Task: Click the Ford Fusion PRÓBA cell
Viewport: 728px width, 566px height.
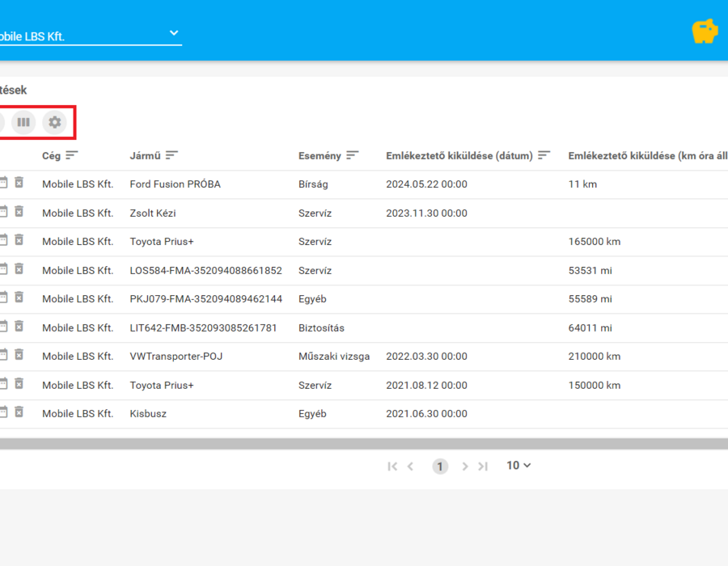Action: [x=175, y=184]
